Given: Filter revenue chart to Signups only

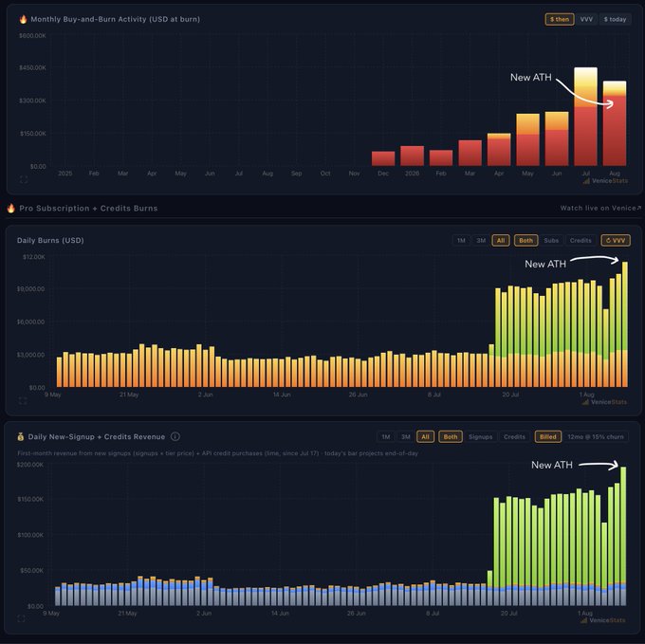Looking at the screenshot, I should (481, 436).
